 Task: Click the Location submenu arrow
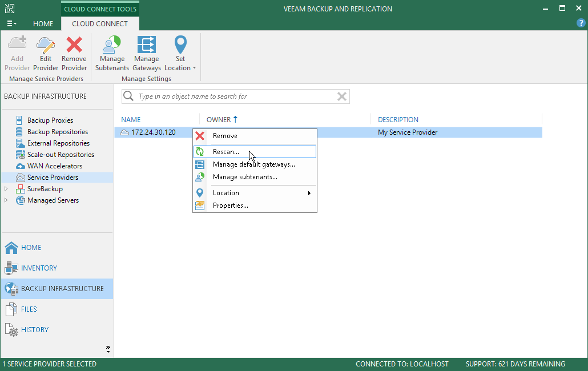(x=309, y=193)
